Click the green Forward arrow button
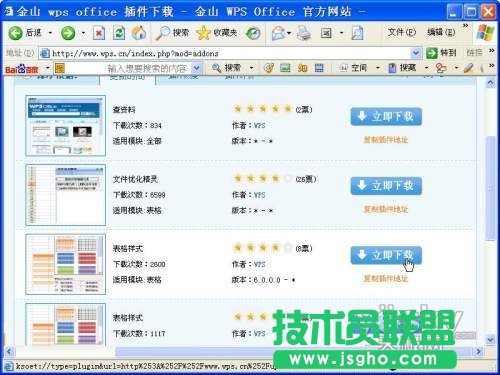Image resolution: width=500 pixels, height=375 pixels. pyautogui.click(x=68, y=33)
